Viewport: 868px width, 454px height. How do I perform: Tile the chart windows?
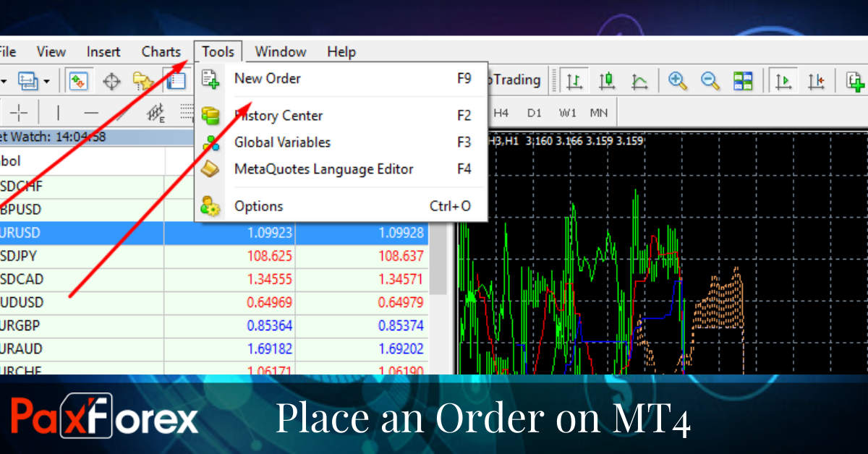coord(742,80)
